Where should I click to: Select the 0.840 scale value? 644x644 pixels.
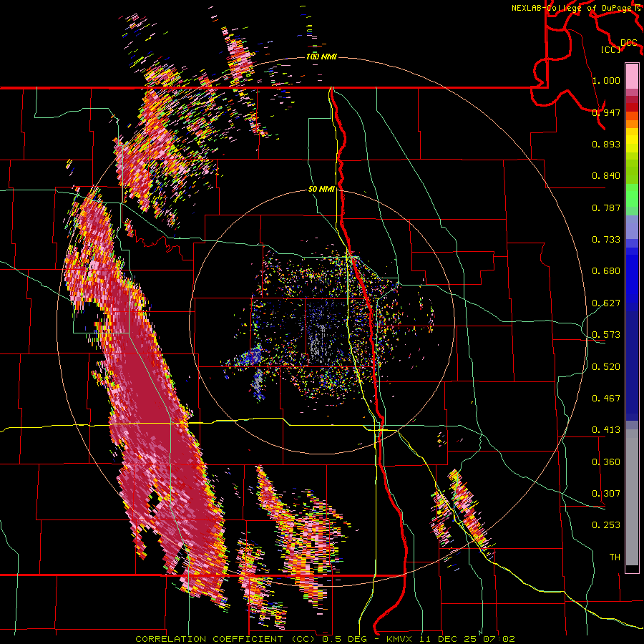point(606,175)
